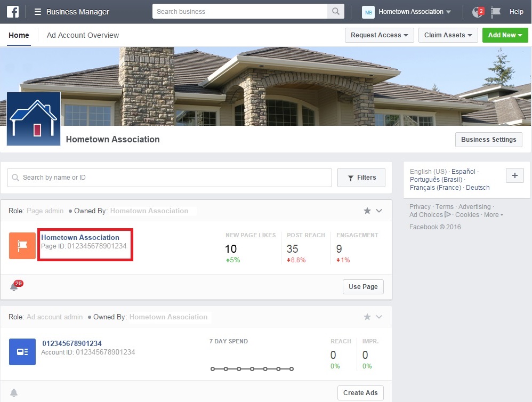Click the Post Reach value 35

pyautogui.click(x=292, y=249)
